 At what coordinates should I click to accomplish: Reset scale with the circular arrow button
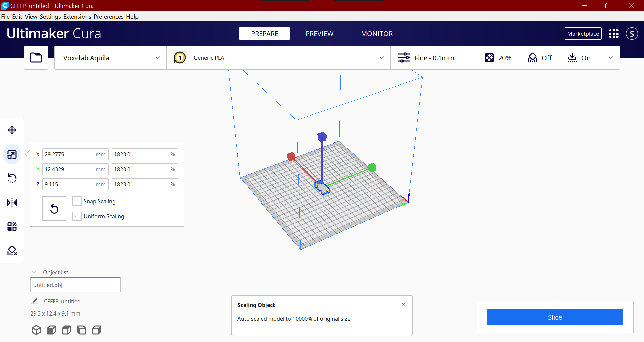[x=54, y=209]
